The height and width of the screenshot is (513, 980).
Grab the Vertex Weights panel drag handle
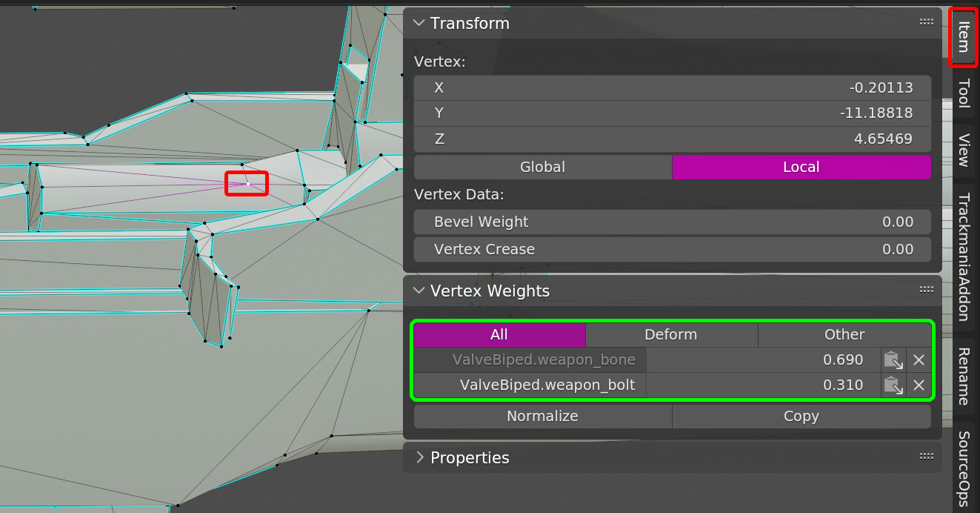[x=926, y=290]
